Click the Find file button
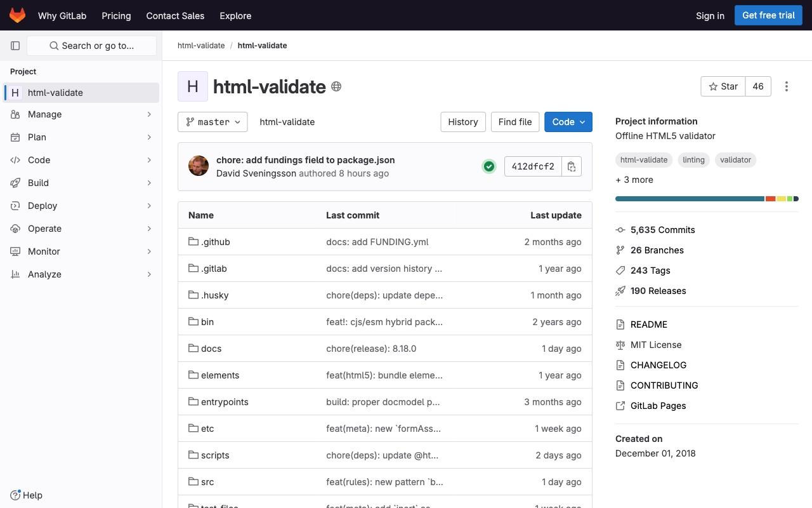The width and height of the screenshot is (812, 508). [x=515, y=122]
